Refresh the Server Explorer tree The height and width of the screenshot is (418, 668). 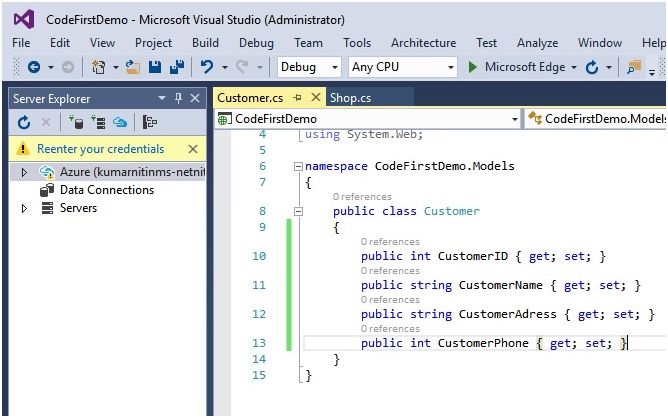24,123
